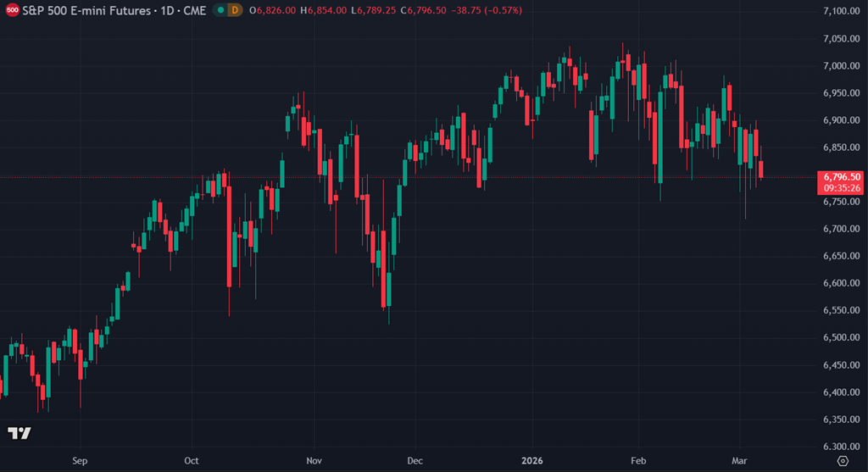
Task: Click the Sep marker on time axis
Action: tap(80, 461)
